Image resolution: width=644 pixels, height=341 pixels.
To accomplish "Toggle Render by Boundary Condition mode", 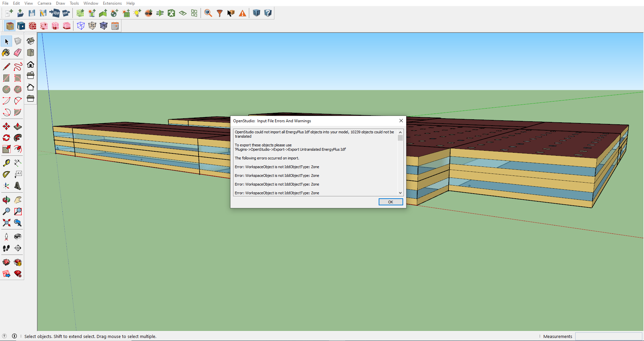I will pyautogui.click(x=21, y=26).
